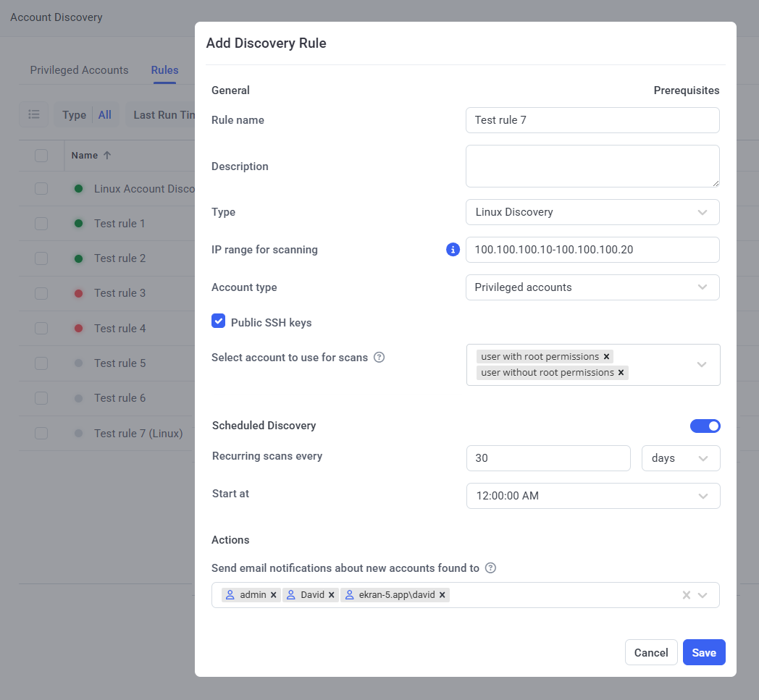
Task: Click the IP range info icon
Action: point(453,250)
